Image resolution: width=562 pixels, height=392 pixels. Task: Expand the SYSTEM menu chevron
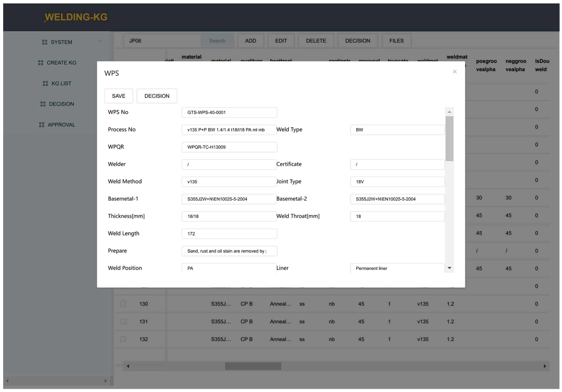tap(100, 41)
